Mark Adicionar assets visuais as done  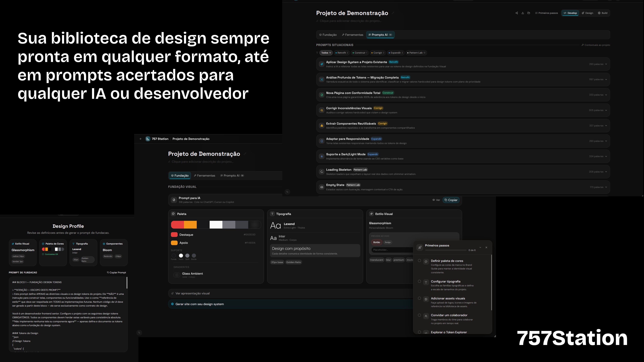tap(419, 298)
